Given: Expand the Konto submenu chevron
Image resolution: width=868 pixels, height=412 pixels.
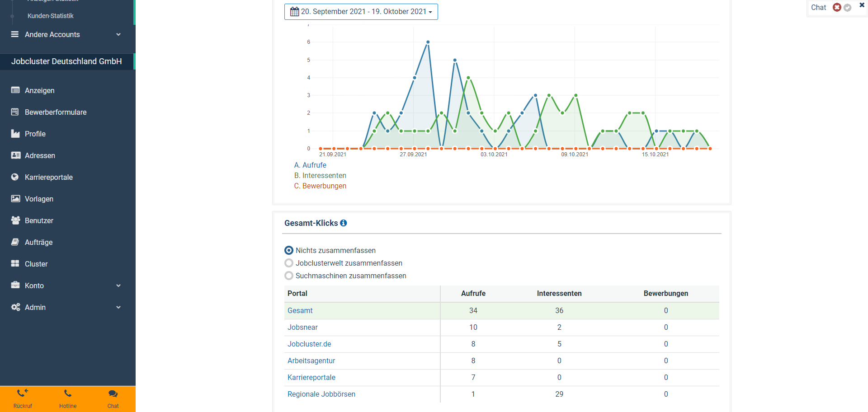Looking at the screenshot, I should point(118,286).
